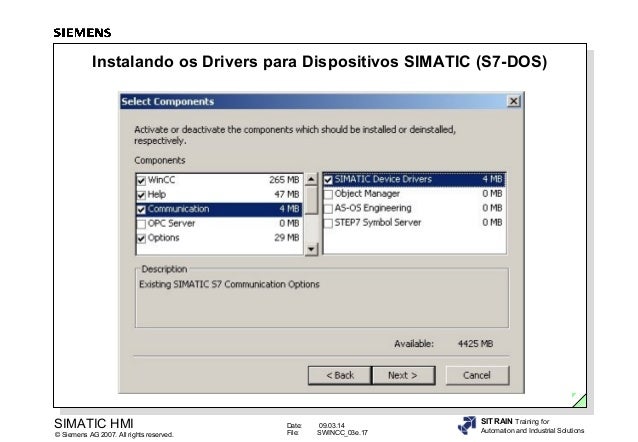
Task: Check the AS-OS Engineering checkbox
Action: [328, 209]
